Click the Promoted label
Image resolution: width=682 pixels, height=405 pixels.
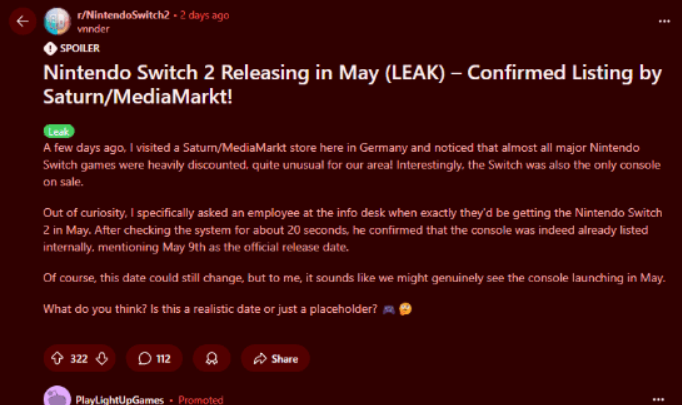click(x=201, y=400)
